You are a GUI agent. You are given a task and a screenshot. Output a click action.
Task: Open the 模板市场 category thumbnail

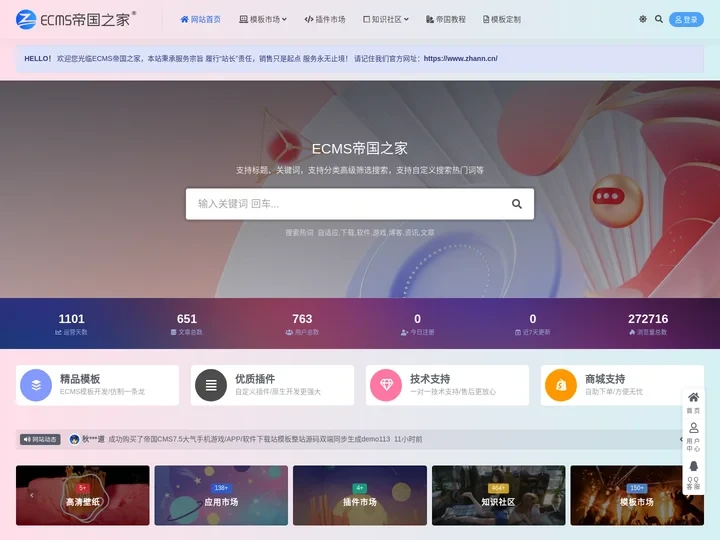(x=637, y=495)
